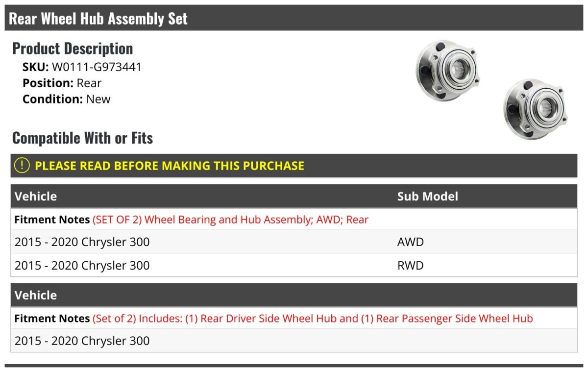Select the Chrysler 300 vehicle in the AWD row
The height and width of the screenshot is (372, 588).
point(82,242)
